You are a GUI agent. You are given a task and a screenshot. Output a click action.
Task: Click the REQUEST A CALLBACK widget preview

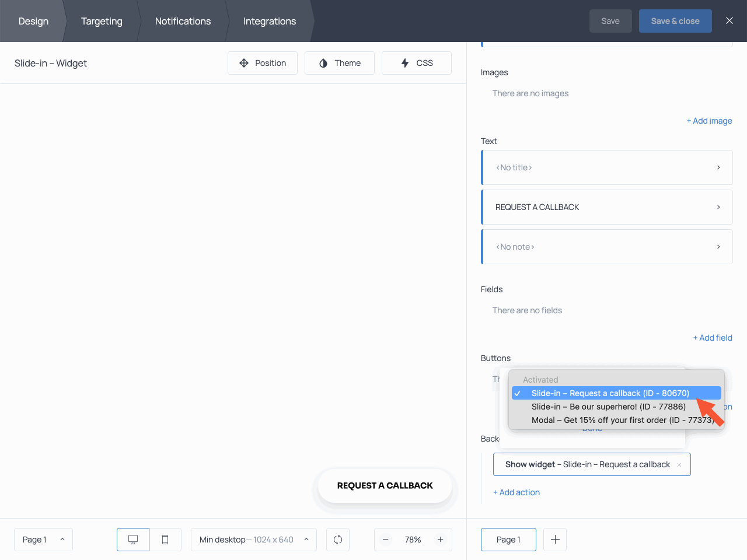(x=385, y=485)
